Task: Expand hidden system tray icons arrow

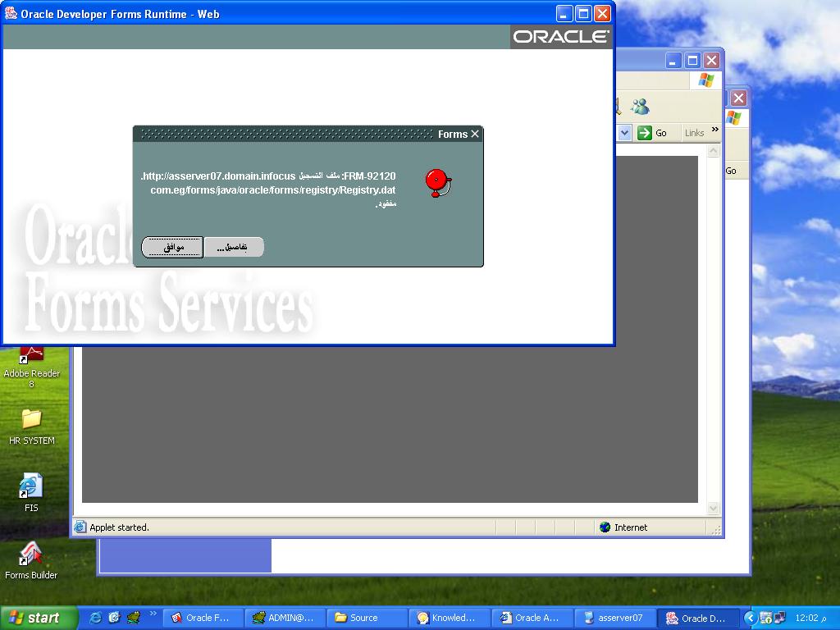Action: click(x=751, y=619)
